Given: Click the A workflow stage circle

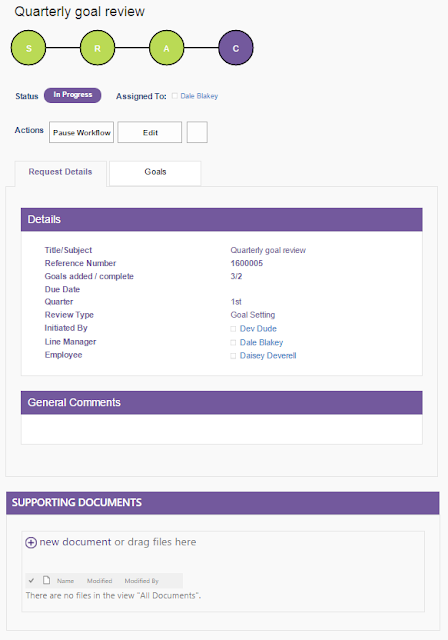Looking at the screenshot, I should pyautogui.click(x=166, y=48).
